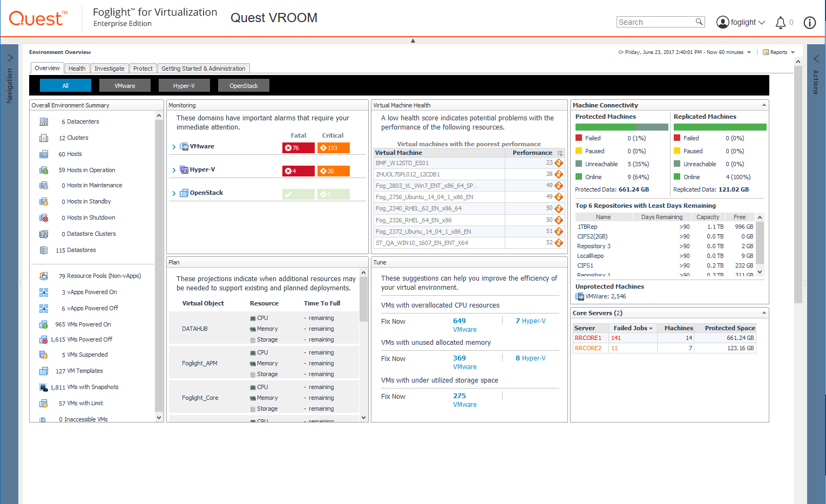Click the Datastore Clusters icon
The width and height of the screenshot is (826, 504).
[44, 234]
